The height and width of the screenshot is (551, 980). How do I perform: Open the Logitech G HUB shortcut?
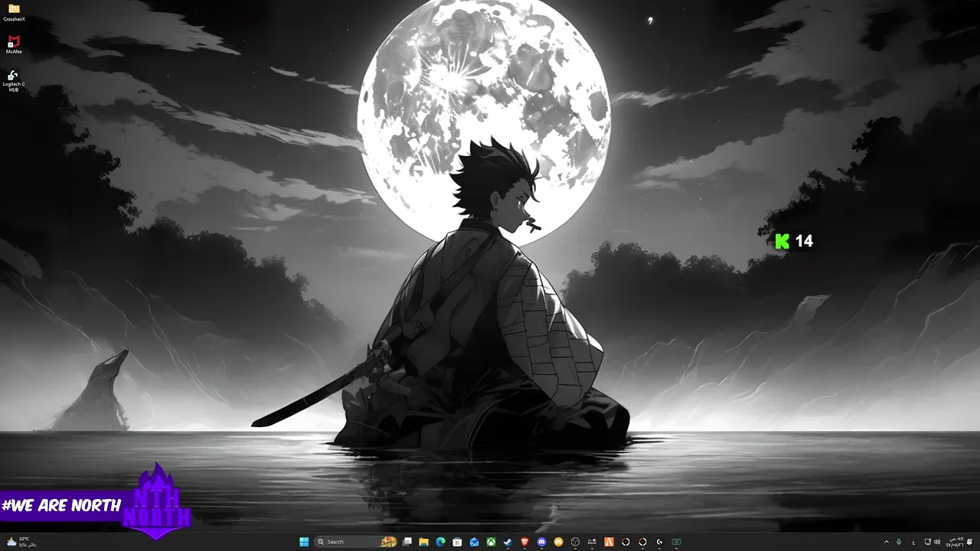tap(14, 80)
